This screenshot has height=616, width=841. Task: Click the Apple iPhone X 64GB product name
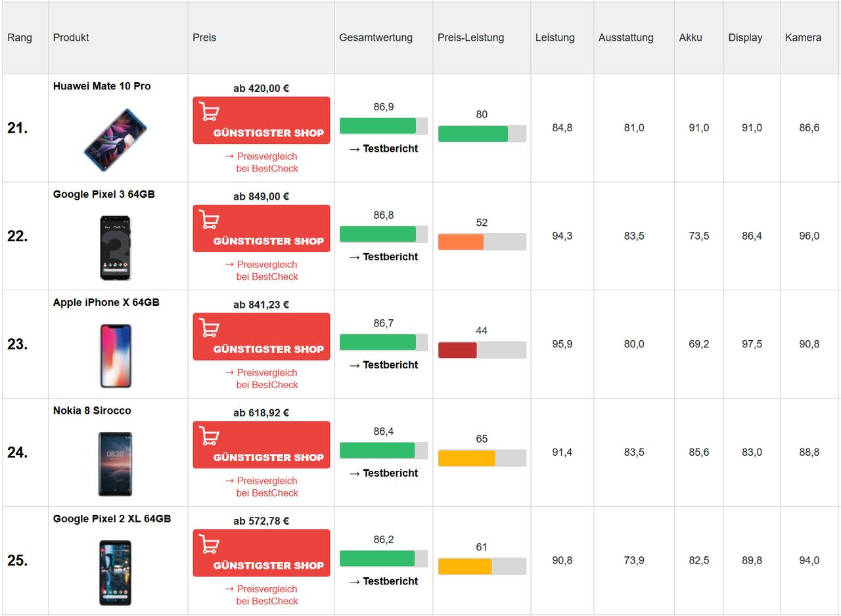coord(106,302)
